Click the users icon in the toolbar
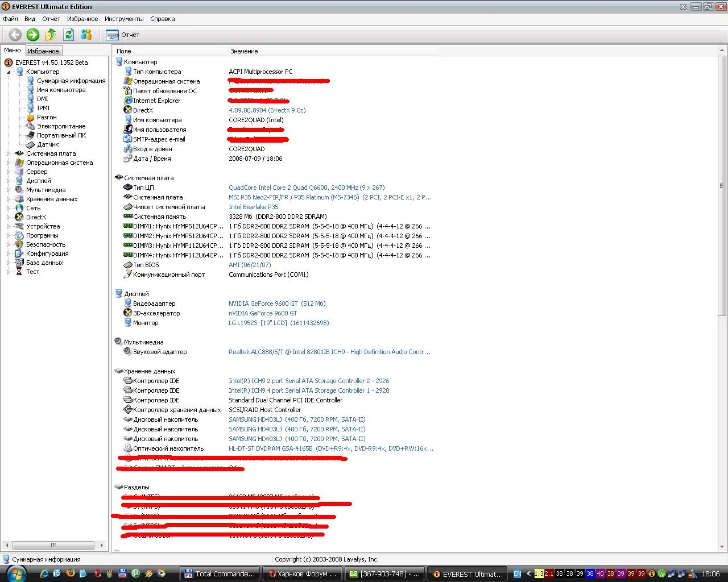The image size is (728, 582). (86, 35)
